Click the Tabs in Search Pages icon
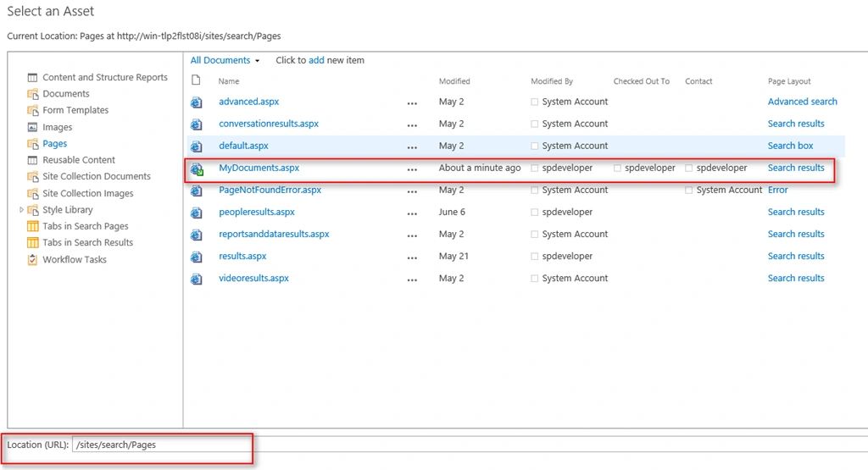Viewport: 868px width, 470px height. tap(33, 226)
